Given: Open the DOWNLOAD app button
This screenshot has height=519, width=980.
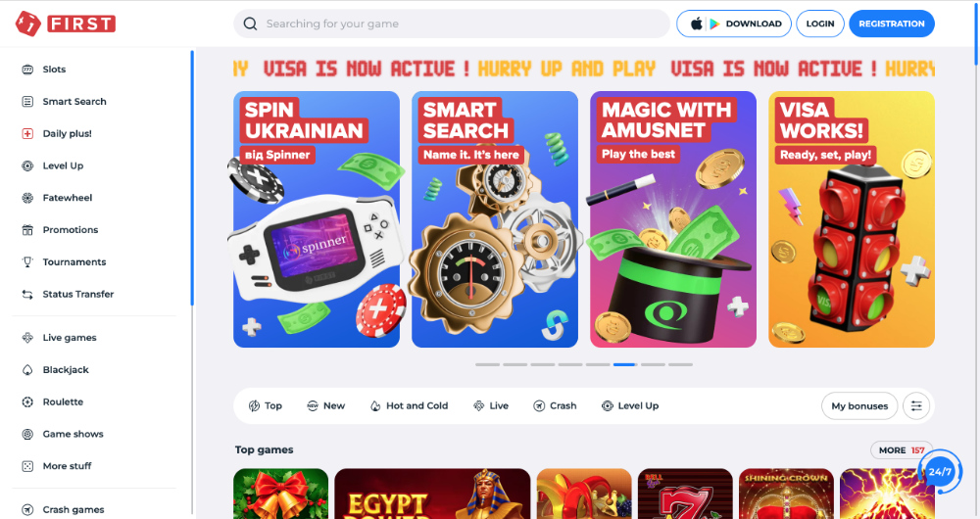Looking at the screenshot, I should click(x=734, y=24).
